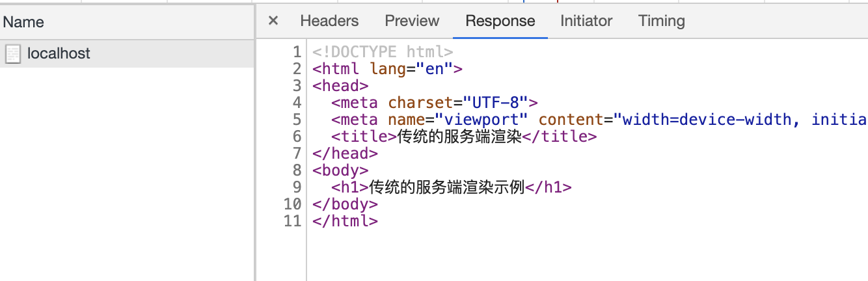The height and width of the screenshot is (281, 868).
Task: Click the html lang="en" line
Action: coord(387,69)
